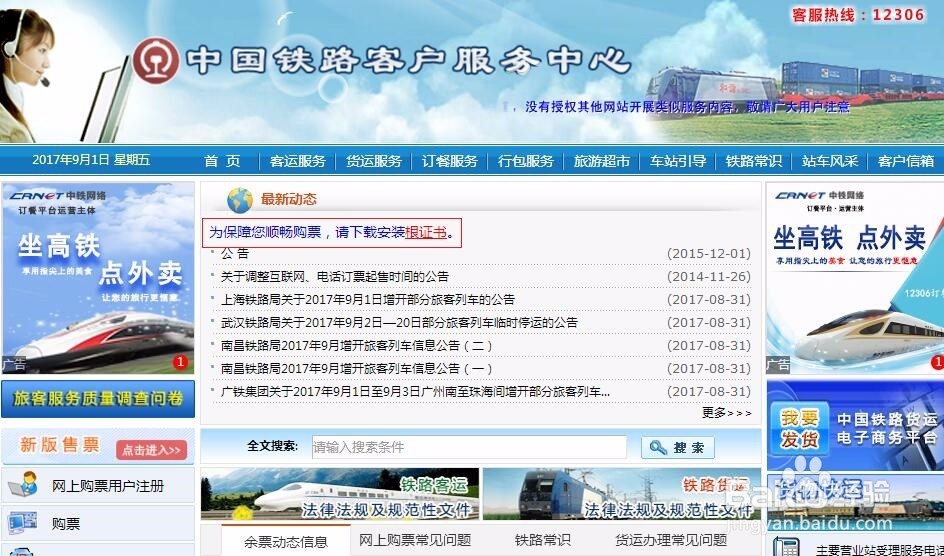This screenshot has height=556, width=944.
Task: Click the red 1 badge on left ad
Action: (180, 362)
